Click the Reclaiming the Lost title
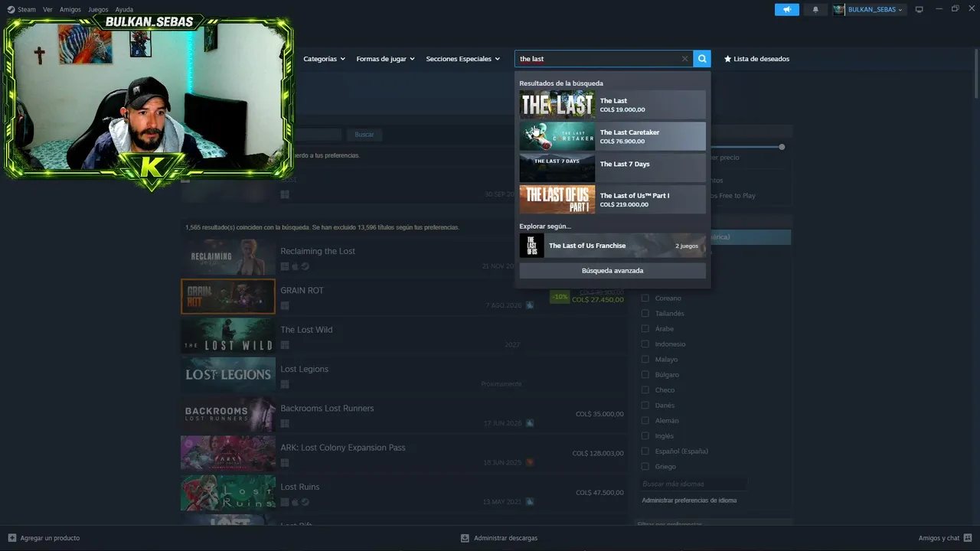 pos(318,251)
